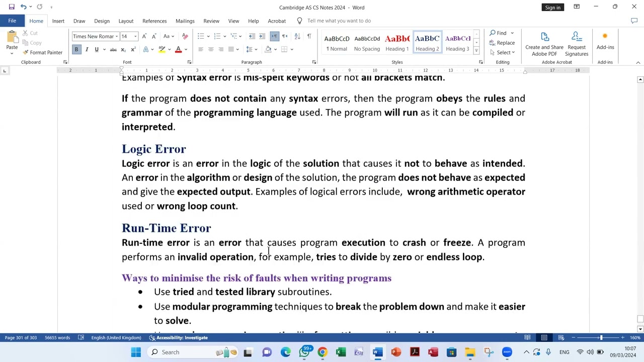Align text left
The width and height of the screenshot is (644, 362).
[x=200, y=49]
